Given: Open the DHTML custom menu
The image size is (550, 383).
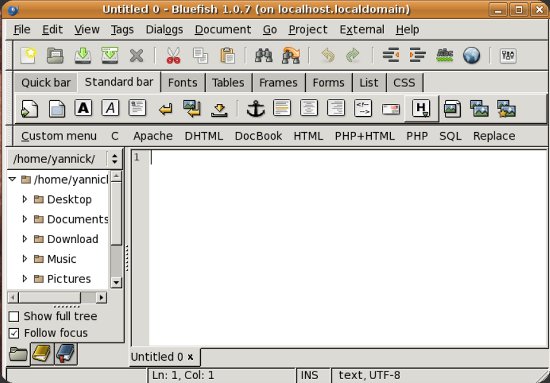Looking at the screenshot, I should click(204, 136).
